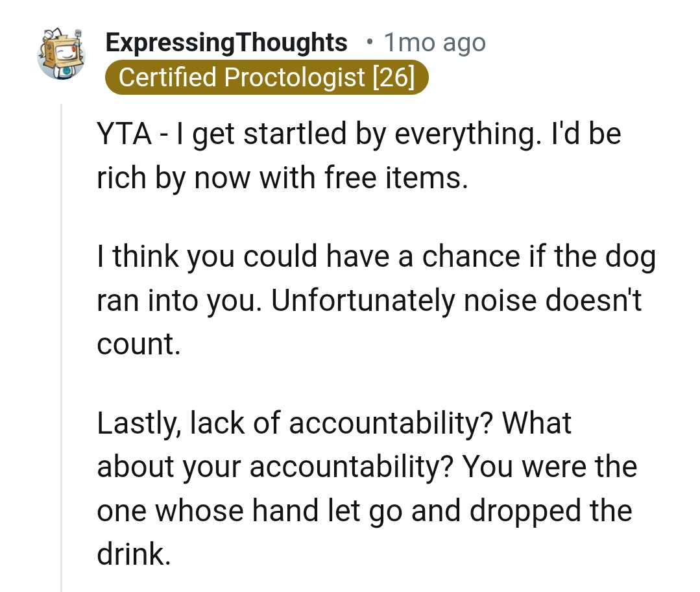Screen dimensions: 700x592
Task: Click the final word 'drink.' of the comment
Action: point(134,554)
